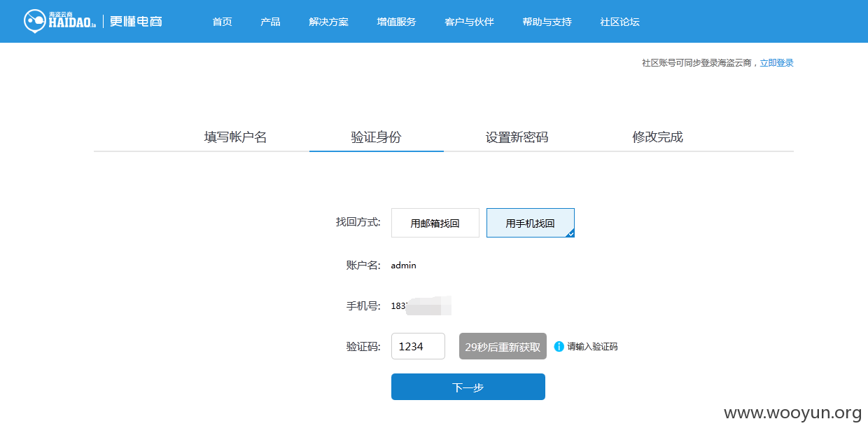Screen dimensions: 868x433
Task: Go to 解决方案 in the top navigation
Action: (328, 22)
